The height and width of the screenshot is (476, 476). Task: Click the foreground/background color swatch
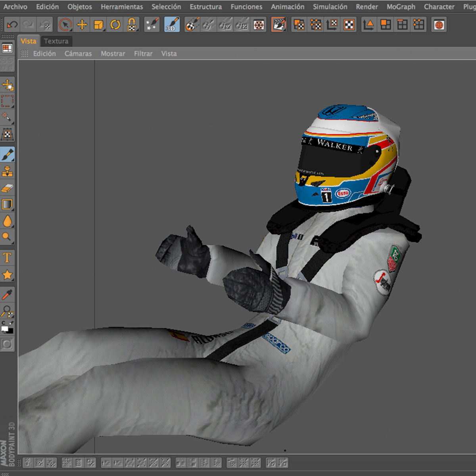8,328
